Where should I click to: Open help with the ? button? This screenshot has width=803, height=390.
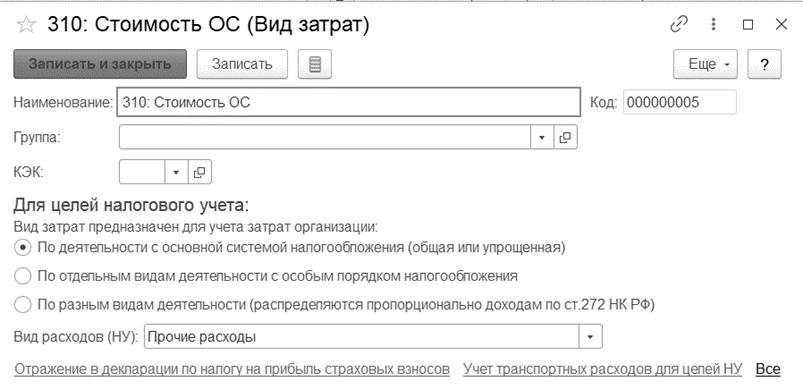[765, 64]
